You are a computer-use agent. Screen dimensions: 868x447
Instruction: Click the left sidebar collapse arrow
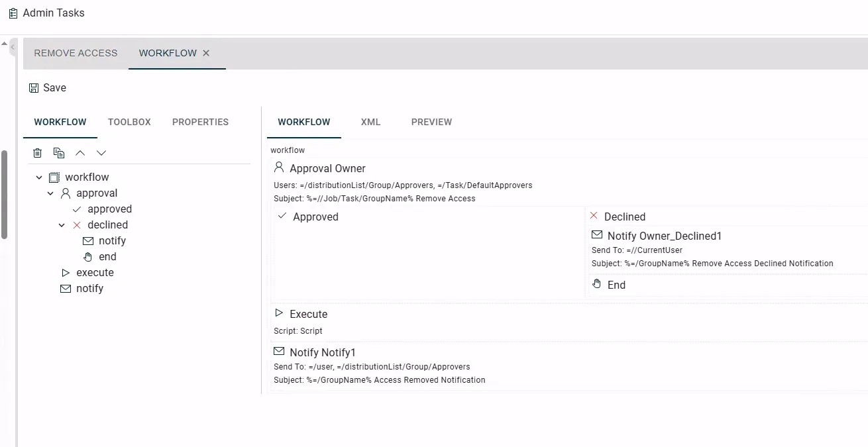point(13,48)
